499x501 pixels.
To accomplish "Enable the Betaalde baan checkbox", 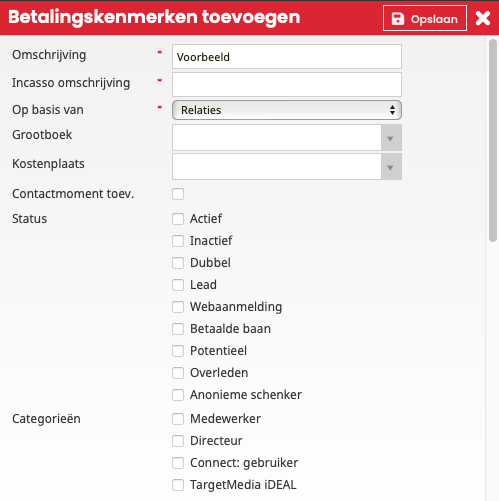I will [x=178, y=329].
